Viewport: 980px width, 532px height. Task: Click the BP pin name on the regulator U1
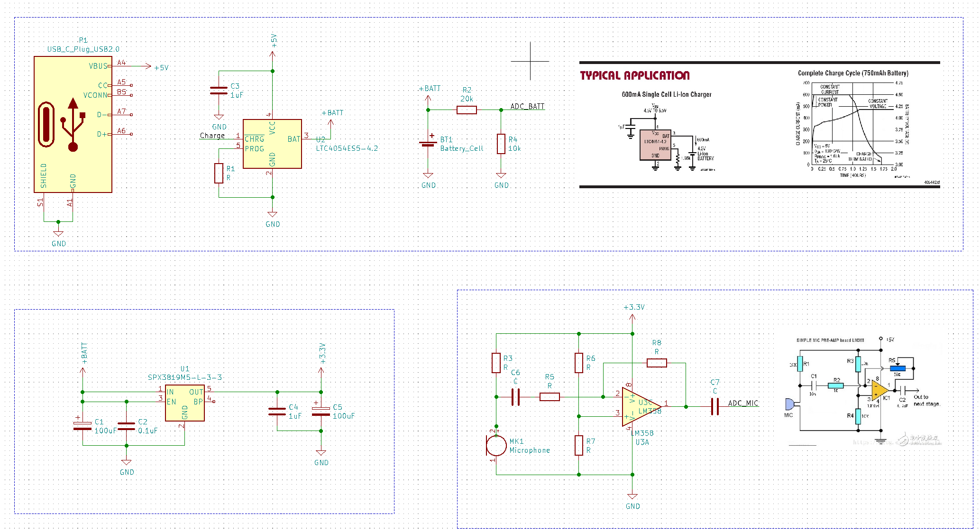pos(198,402)
